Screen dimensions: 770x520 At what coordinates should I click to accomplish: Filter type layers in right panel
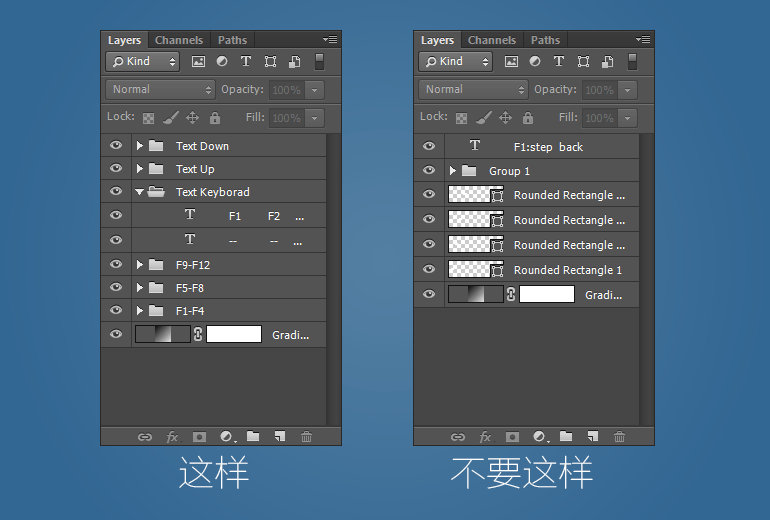(x=559, y=61)
